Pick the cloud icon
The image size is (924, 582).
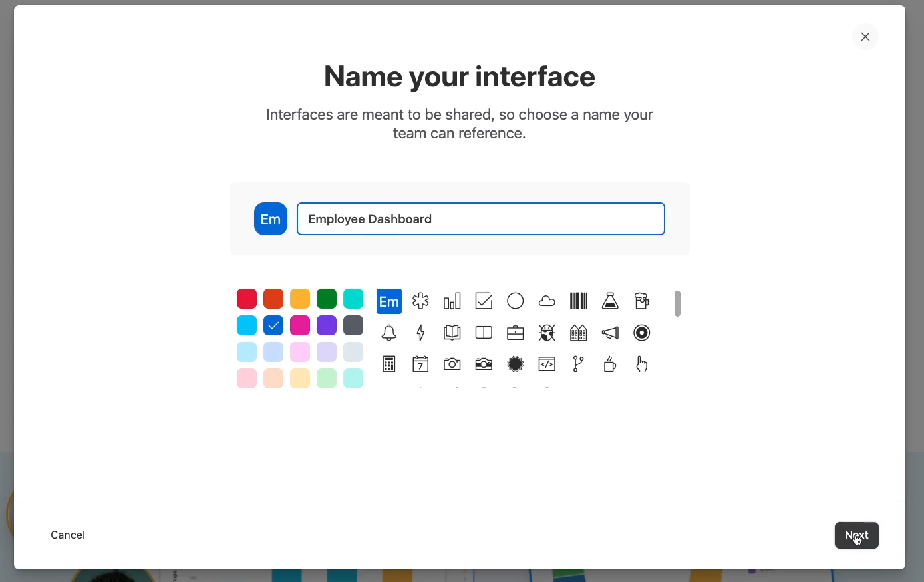pyautogui.click(x=547, y=301)
